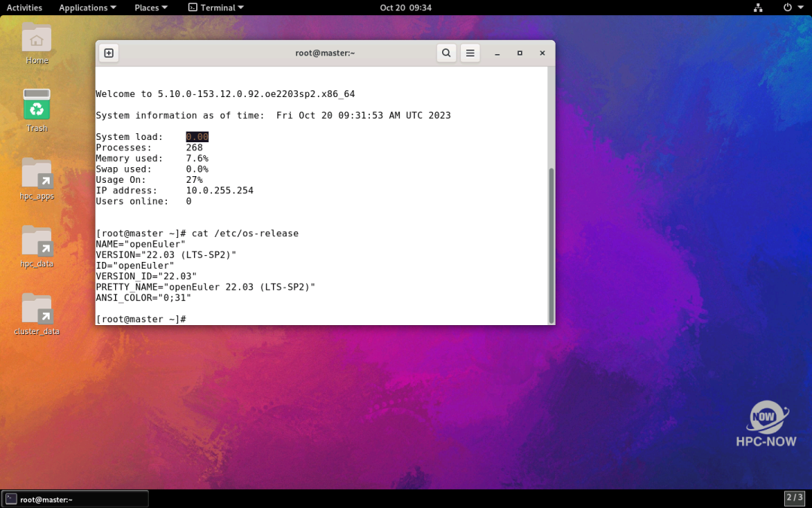Click the terminal vertical scrollbar

click(x=551, y=245)
